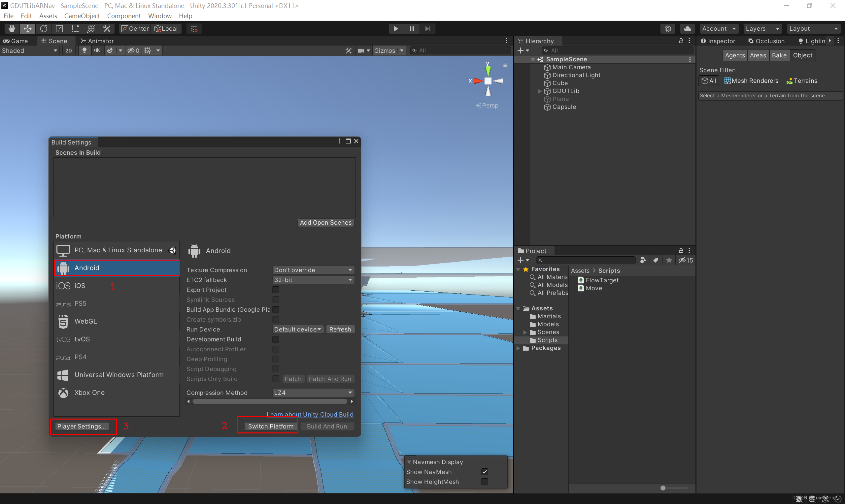Switch to the Game tab
Image resolution: width=845 pixels, height=504 pixels.
pyautogui.click(x=16, y=41)
